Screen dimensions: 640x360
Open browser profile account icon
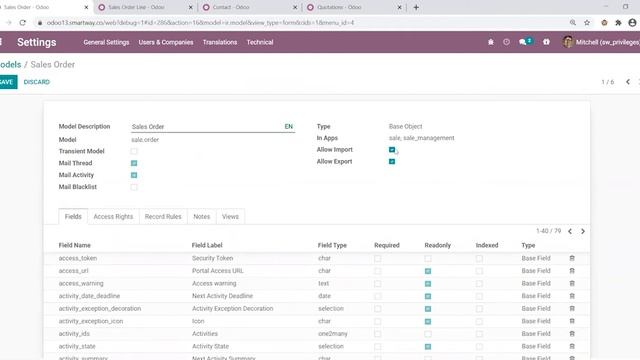tap(632, 23)
